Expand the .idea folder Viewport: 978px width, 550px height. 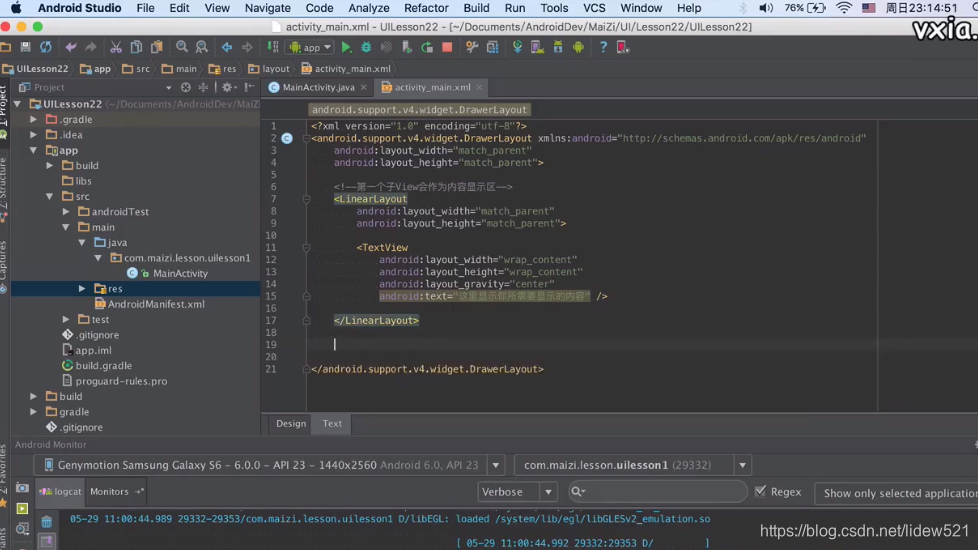click(34, 135)
